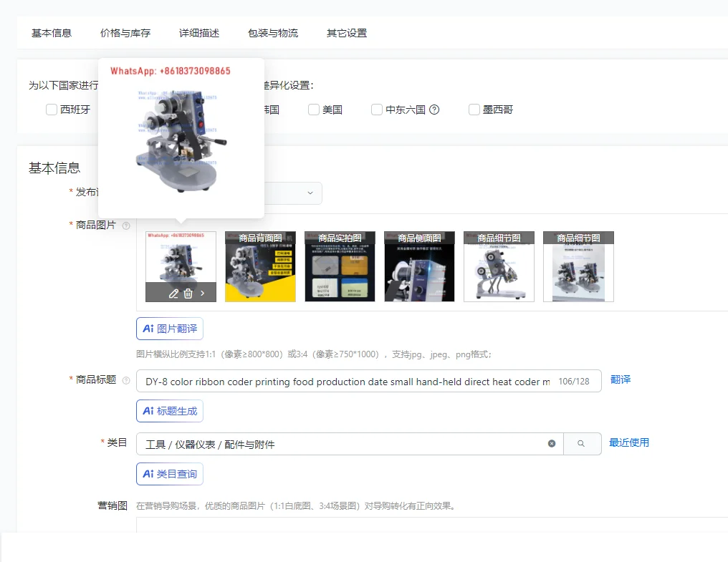Delete first product image with trash icon
The image size is (728, 562).
click(x=188, y=294)
